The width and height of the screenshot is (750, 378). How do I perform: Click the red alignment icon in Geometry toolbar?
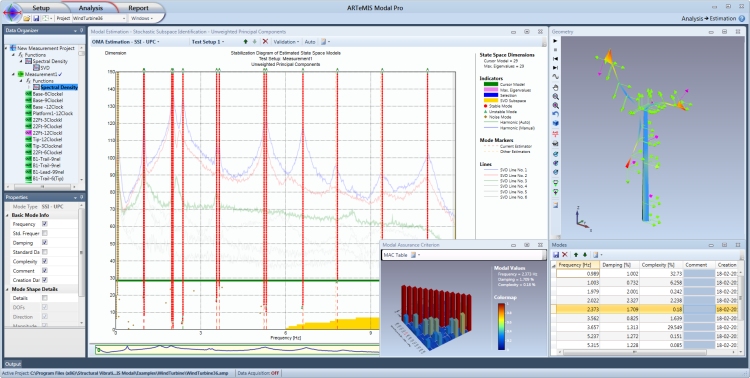point(555,133)
